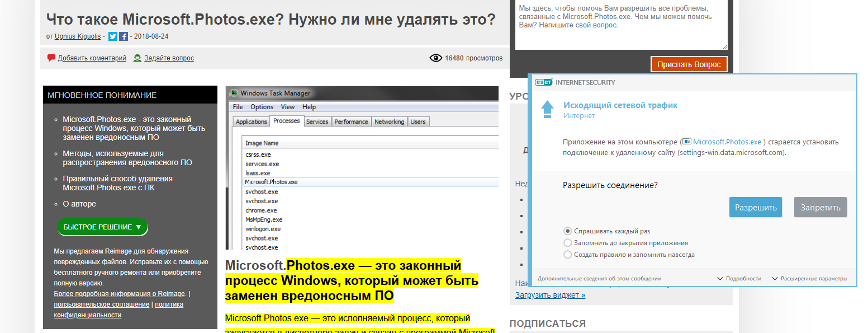Click the 'Интернет' label in ESET dialog
This screenshot has height=333, width=868.
point(579,116)
